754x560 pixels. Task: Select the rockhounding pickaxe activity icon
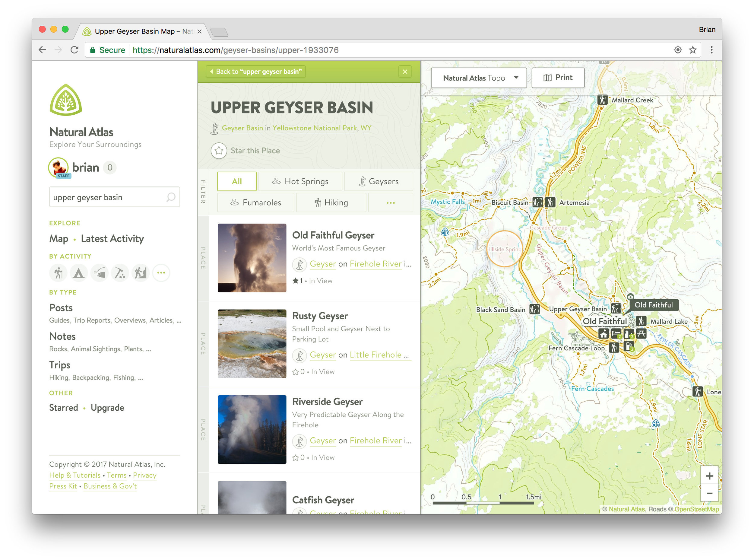click(x=120, y=273)
